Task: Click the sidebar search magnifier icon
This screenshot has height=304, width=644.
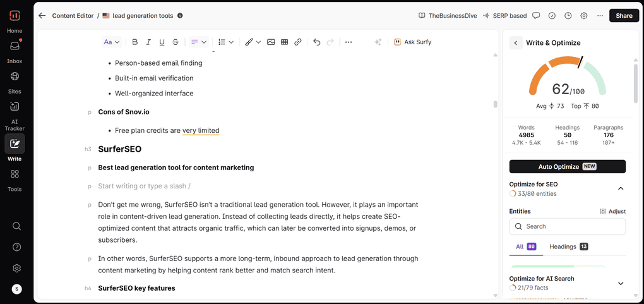Action: pyautogui.click(x=16, y=226)
